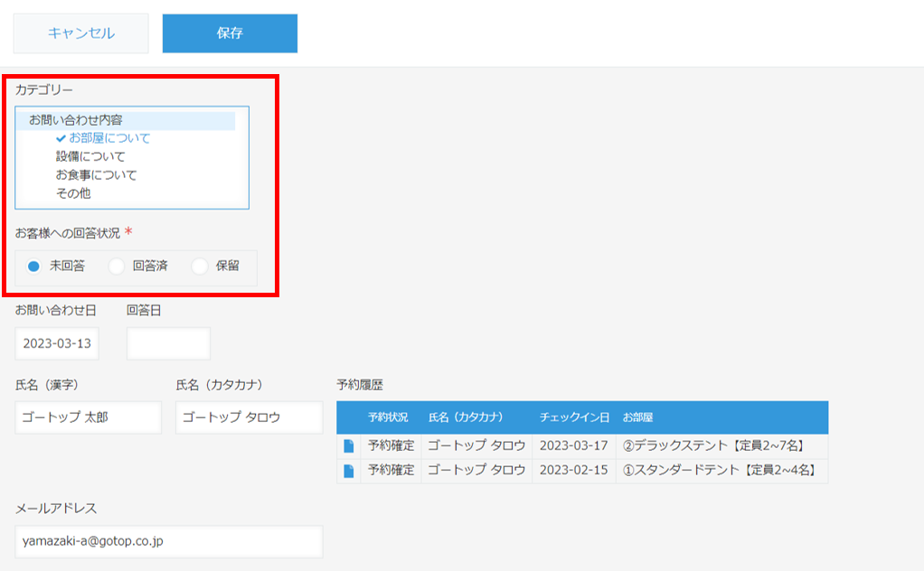This screenshot has height=571, width=924.
Task: Choose the 保留 radio option
Action: [x=200, y=266]
